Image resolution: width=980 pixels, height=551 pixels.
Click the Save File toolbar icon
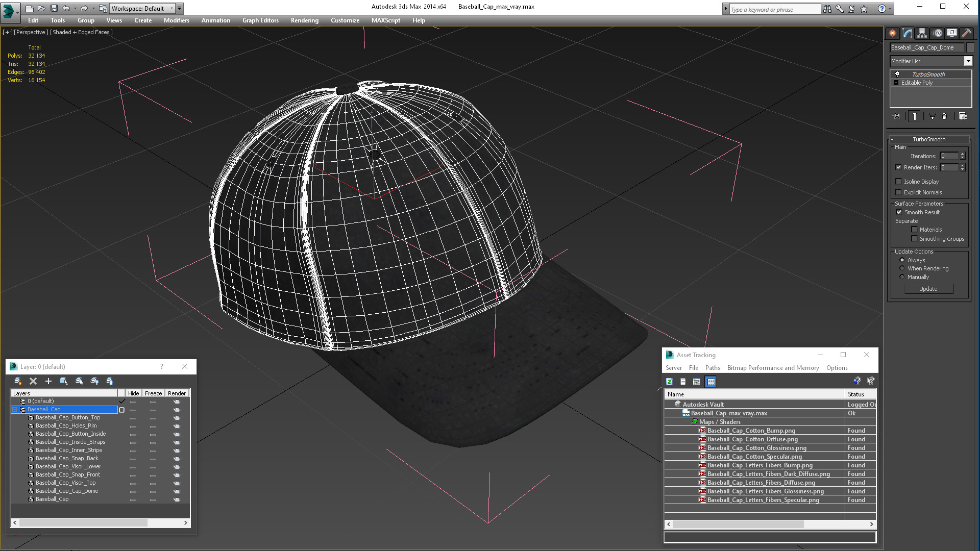click(54, 8)
